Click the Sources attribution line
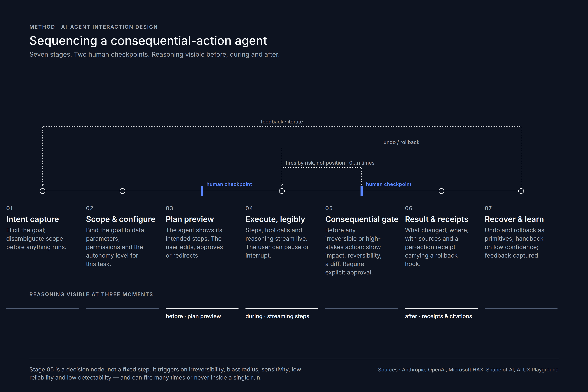This screenshot has height=392, width=588. click(468, 370)
